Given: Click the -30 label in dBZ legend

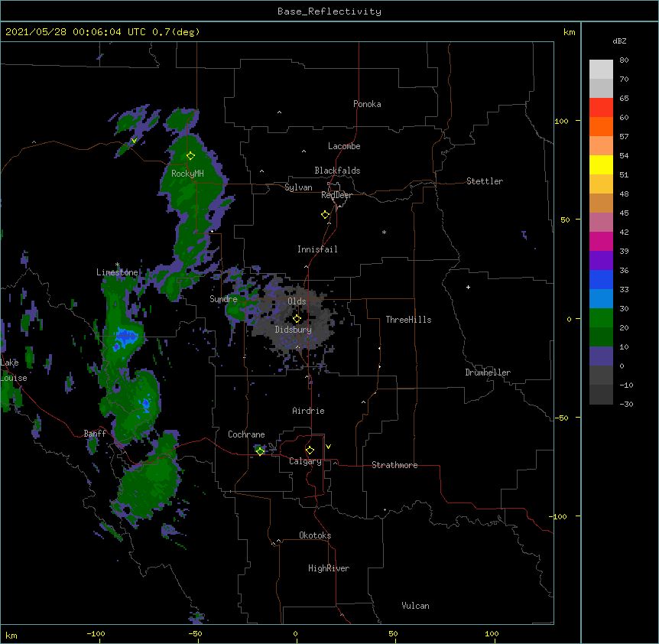Looking at the screenshot, I should [x=626, y=405].
